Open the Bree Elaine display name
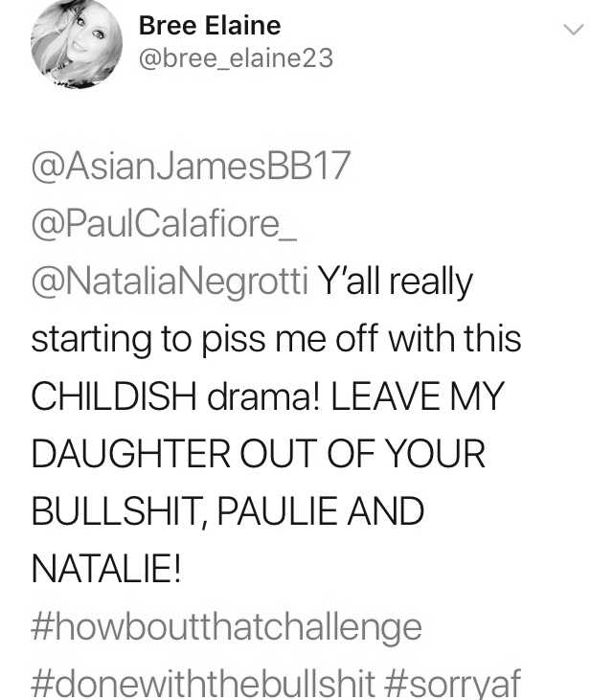The image size is (613, 700). [210, 26]
